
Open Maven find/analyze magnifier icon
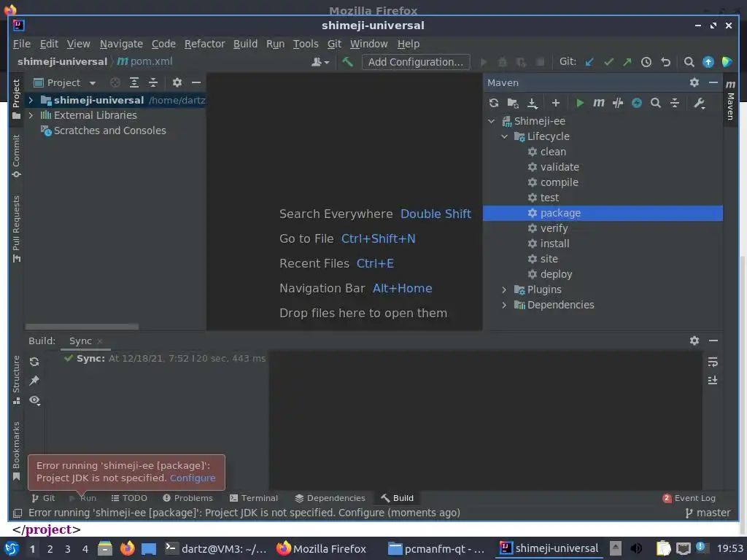(656, 103)
